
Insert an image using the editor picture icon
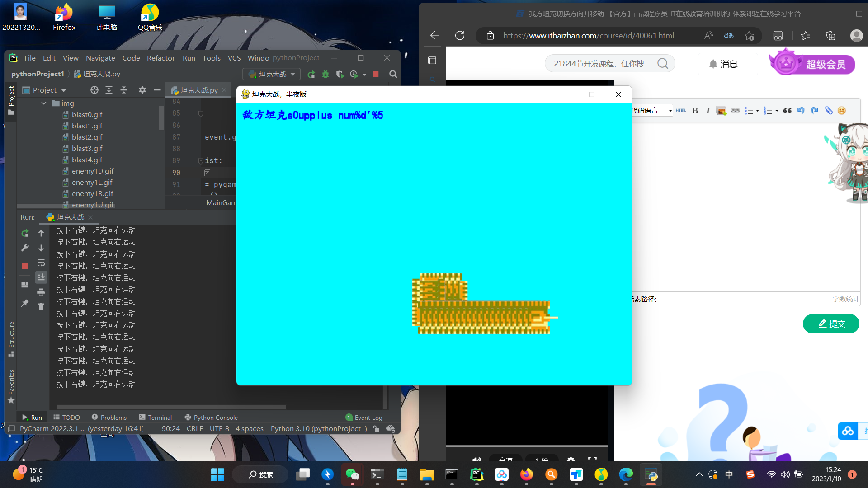coord(722,111)
